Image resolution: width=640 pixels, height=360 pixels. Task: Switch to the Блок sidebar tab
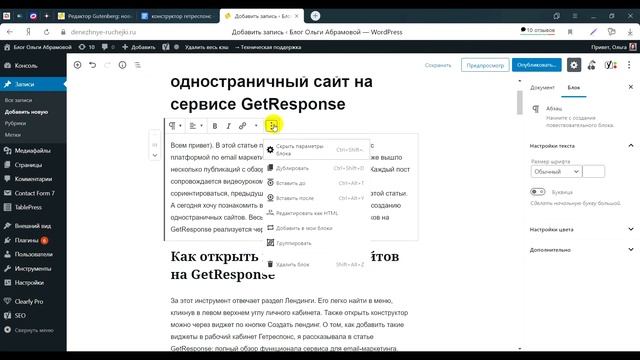(573, 87)
